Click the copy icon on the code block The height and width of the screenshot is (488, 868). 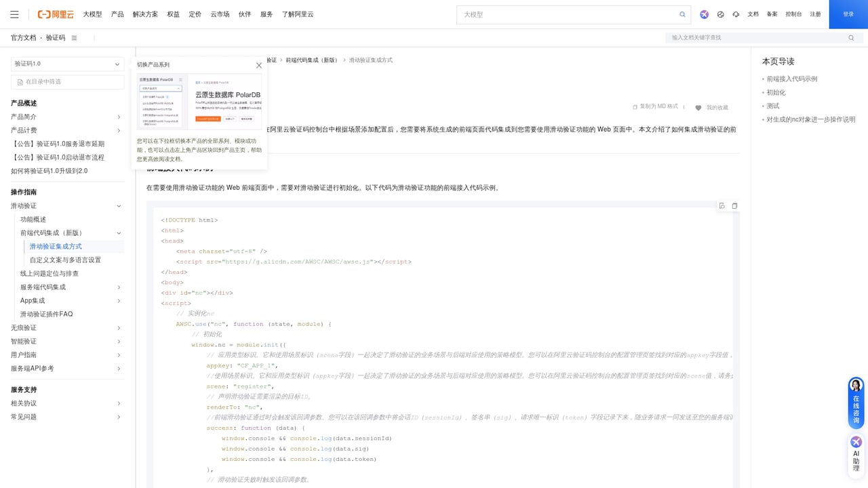734,205
